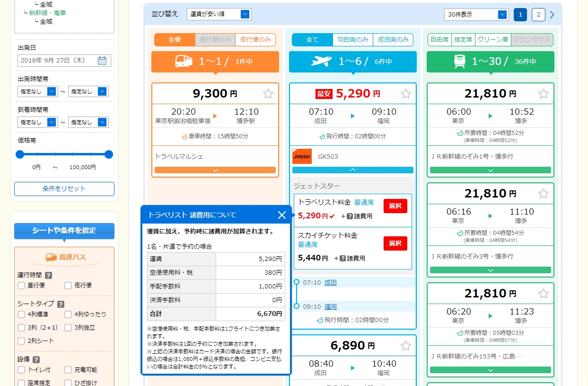Click help icon beside シートタイプ label
The height and width of the screenshot is (386, 588).
[x=61, y=305]
